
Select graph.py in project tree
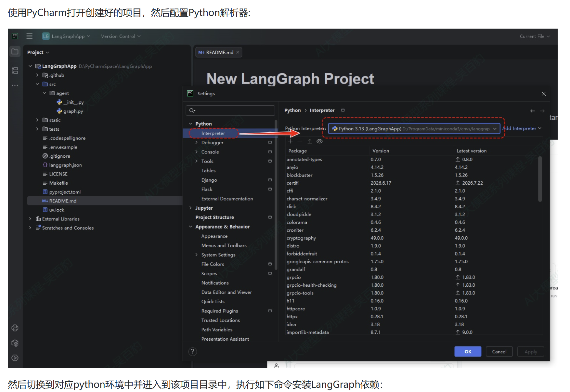pyautogui.click(x=73, y=111)
